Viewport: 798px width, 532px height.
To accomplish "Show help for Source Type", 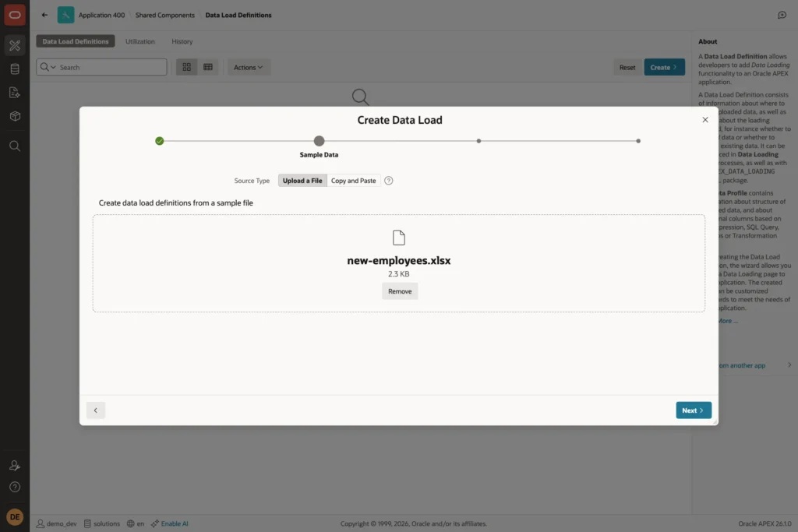I will 388,181.
